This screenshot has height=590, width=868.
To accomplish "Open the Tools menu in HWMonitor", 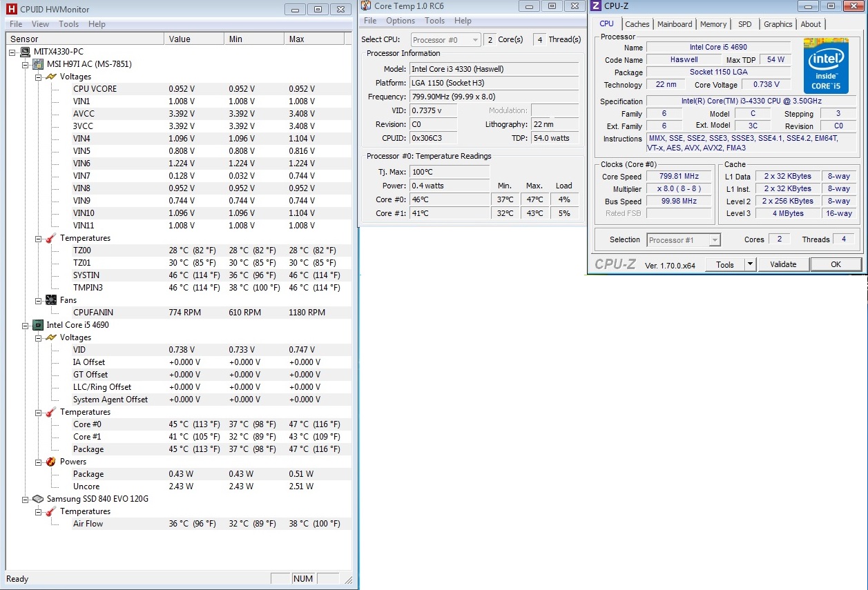I will click(68, 24).
